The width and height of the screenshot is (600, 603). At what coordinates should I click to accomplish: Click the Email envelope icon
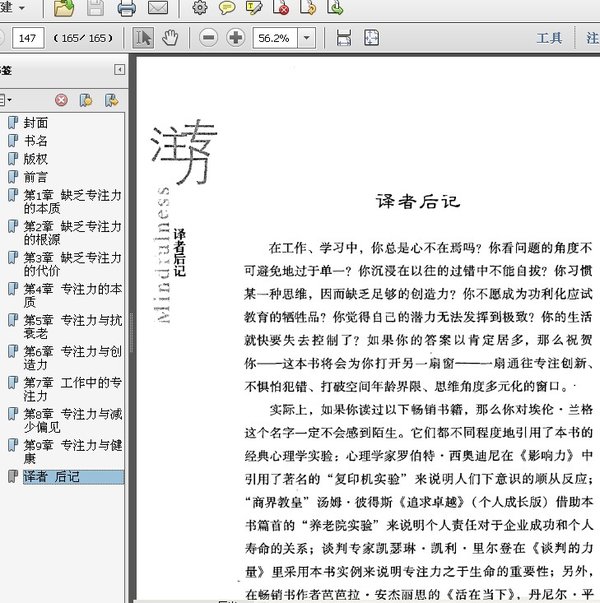pos(158,9)
